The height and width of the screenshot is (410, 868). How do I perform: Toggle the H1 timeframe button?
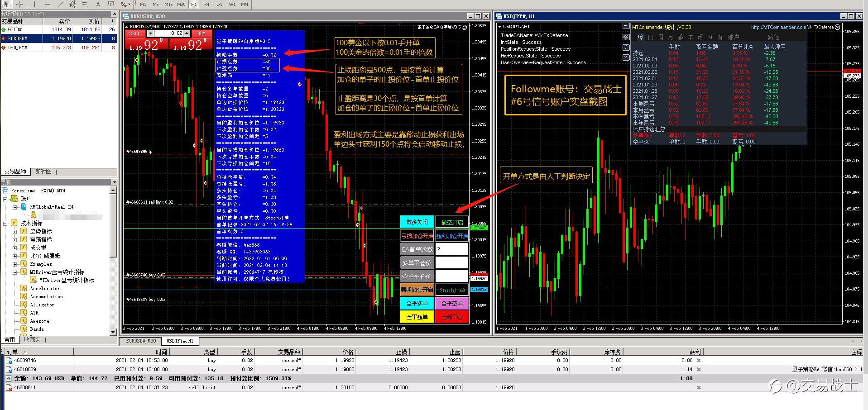(x=194, y=4)
